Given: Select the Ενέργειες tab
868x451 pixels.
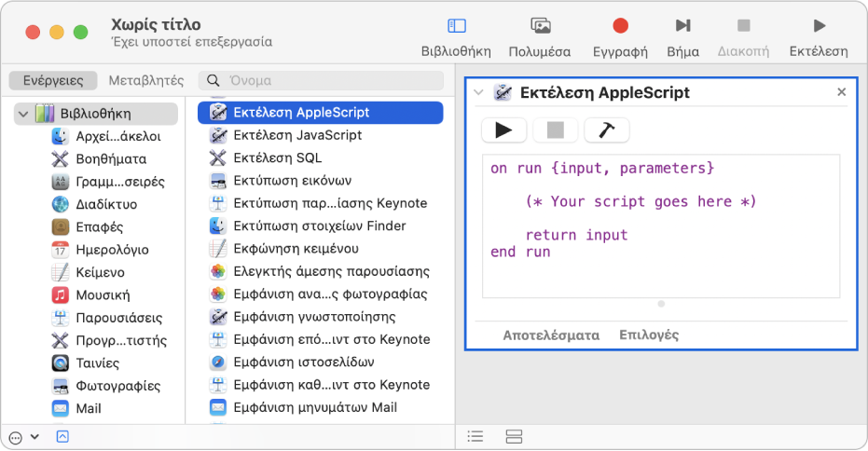Looking at the screenshot, I should [54, 80].
